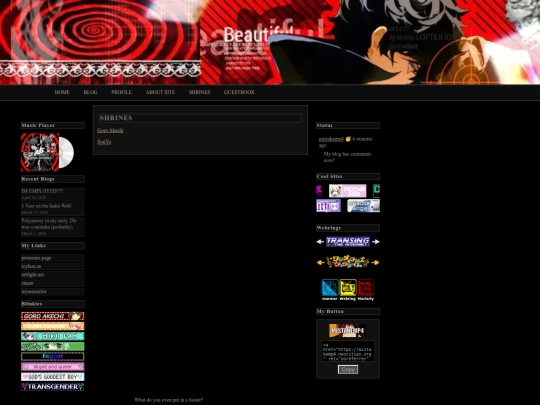
Task: Click the TRANSGENDER blinkie
Action: point(52,387)
